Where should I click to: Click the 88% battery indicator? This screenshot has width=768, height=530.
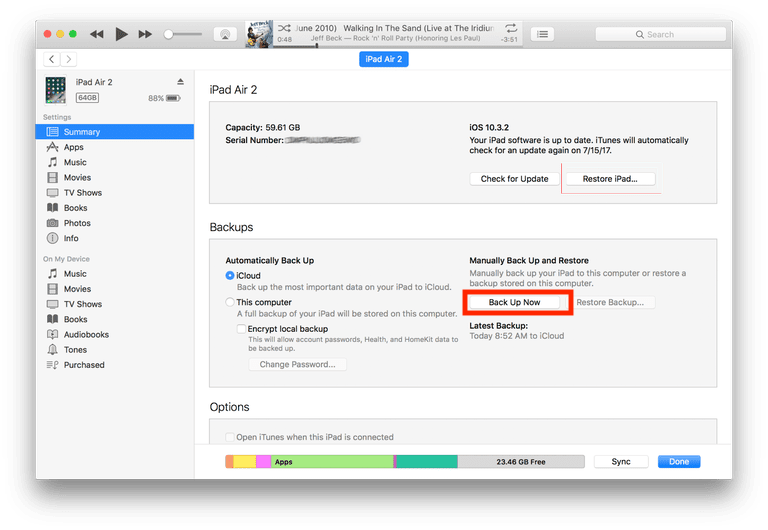pos(165,98)
